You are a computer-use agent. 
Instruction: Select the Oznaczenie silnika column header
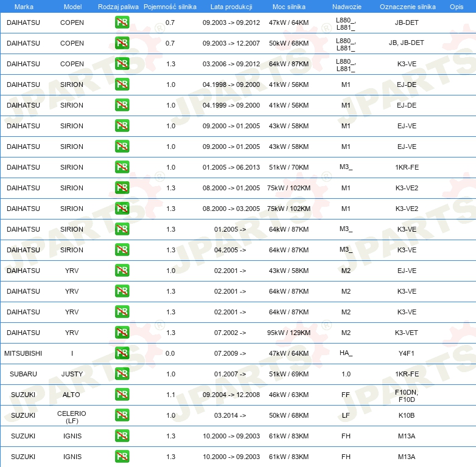click(x=407, y=7)
